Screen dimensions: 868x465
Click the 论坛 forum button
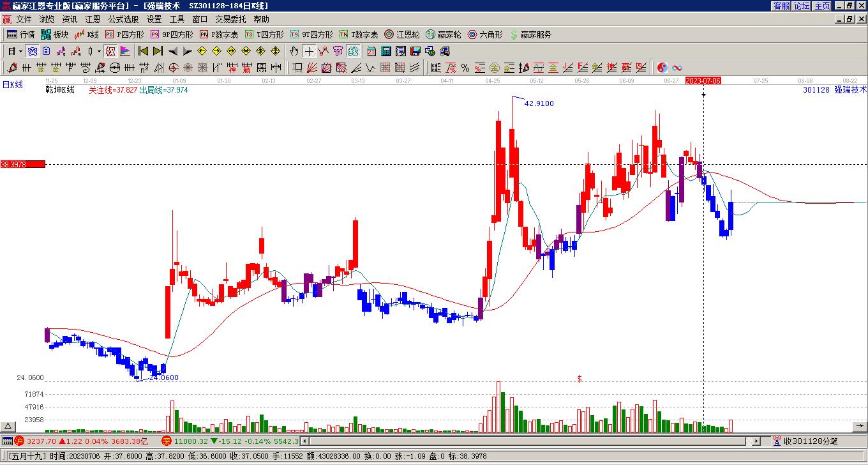pyautogui.click(x=802, y=5)
